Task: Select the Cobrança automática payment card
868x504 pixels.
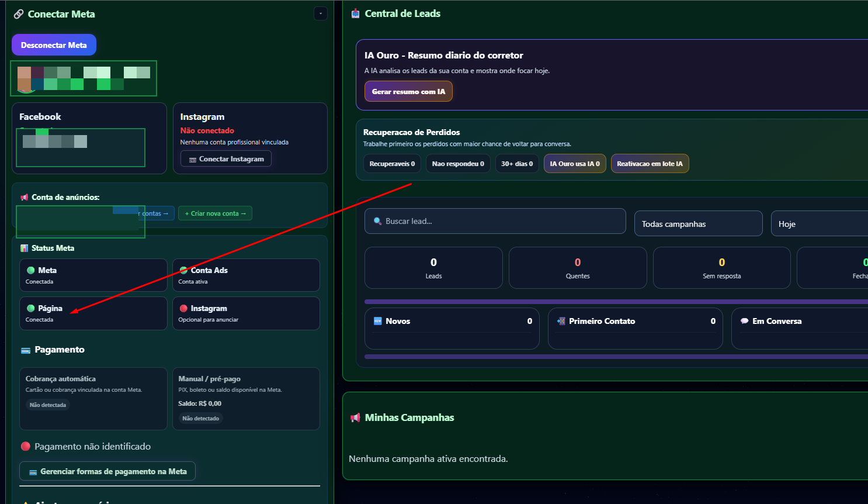Action: [93, 399]
